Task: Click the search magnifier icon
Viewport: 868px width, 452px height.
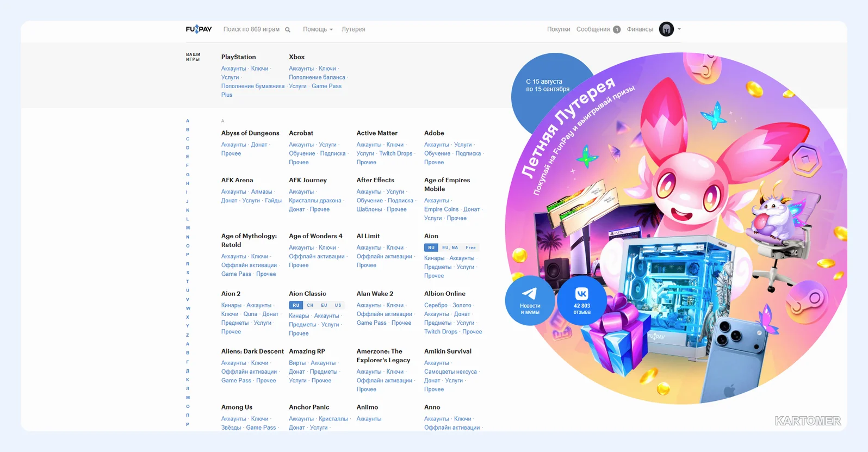Action: tap(288, 30)
